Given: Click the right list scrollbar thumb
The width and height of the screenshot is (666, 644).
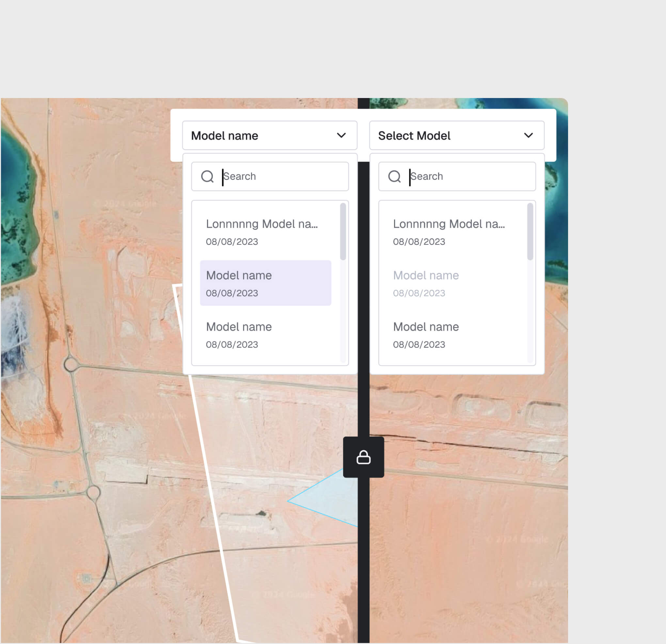Looking at the screenshot, I should coord(530,231).
